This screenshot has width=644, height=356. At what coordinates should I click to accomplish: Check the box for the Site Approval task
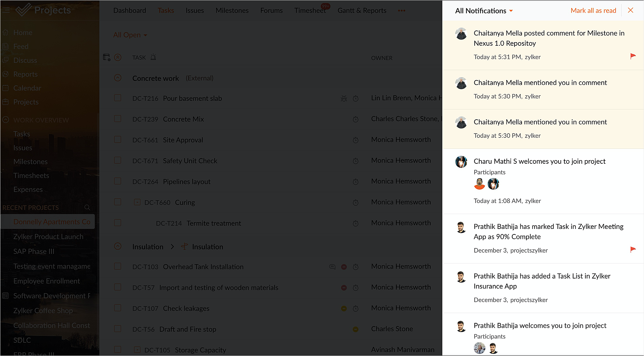point(118,140)
